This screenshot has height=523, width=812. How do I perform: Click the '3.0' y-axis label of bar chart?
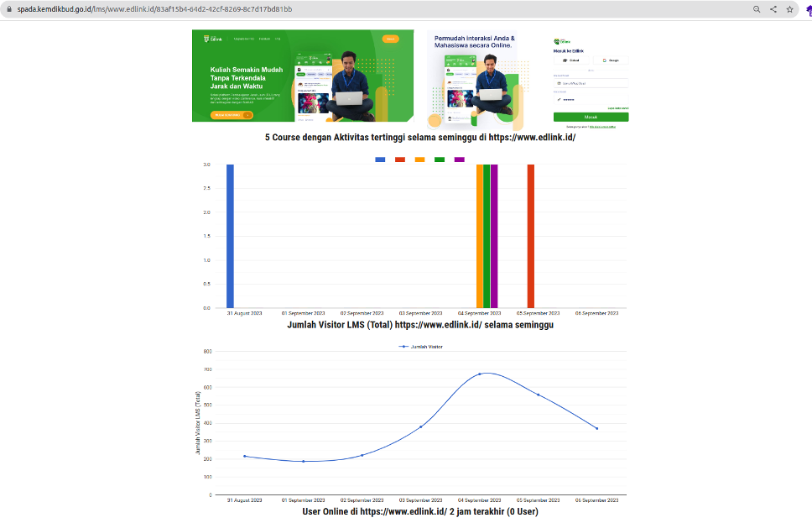tap(206, 165)
